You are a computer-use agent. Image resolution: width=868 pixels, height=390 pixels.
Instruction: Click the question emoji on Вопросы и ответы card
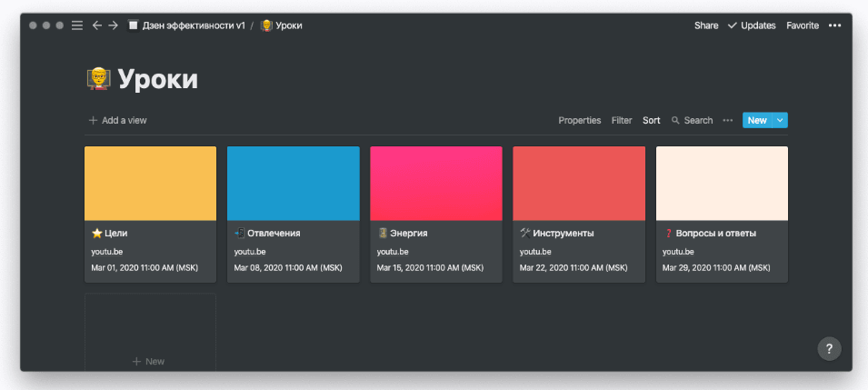(x=668, y=234)
